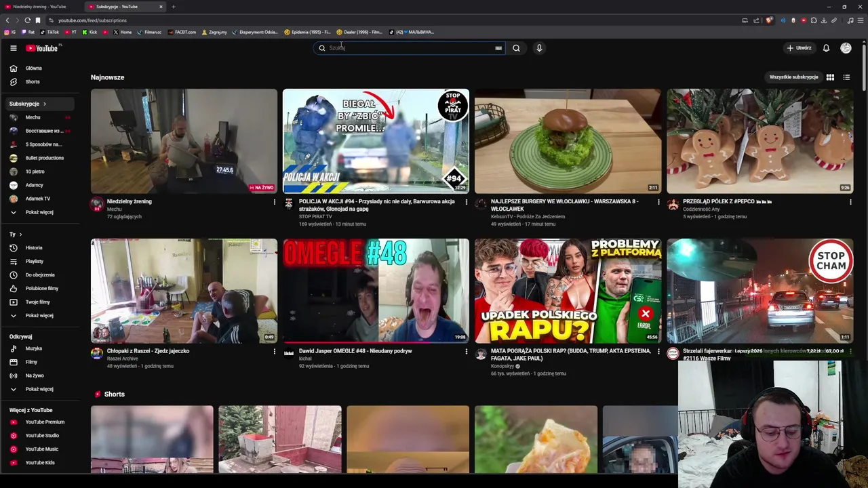This screenshot has width=868, height=488.
Task: Open Do obejrzenia watch later list
Action: pos(41,275)
